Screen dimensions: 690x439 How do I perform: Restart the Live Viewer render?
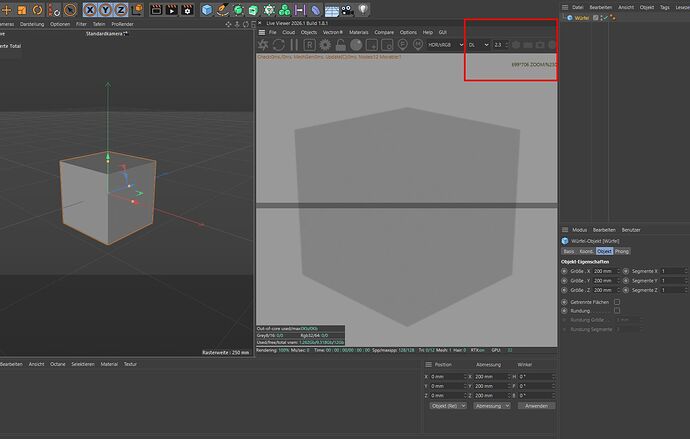pos(279,45)
